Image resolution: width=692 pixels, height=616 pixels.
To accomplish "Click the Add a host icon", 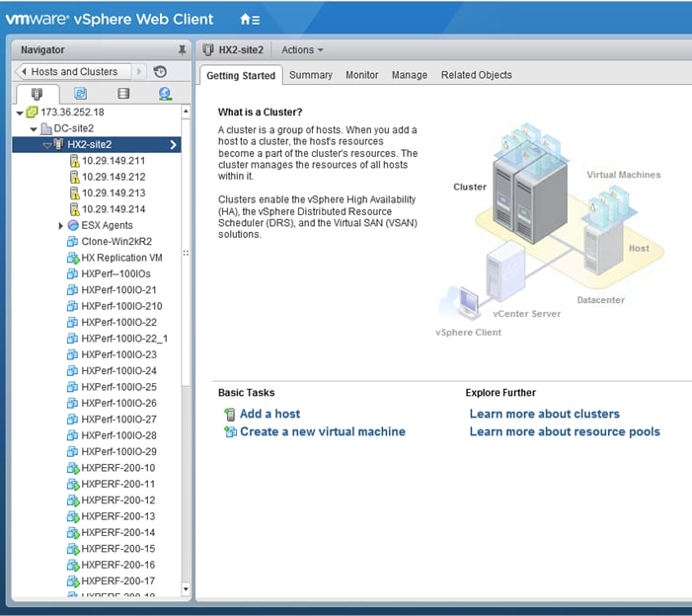I will [229, 415].
